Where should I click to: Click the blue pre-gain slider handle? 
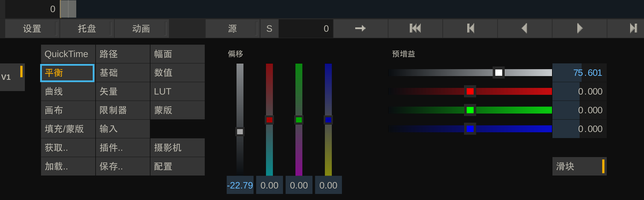(x=470, y=129)
